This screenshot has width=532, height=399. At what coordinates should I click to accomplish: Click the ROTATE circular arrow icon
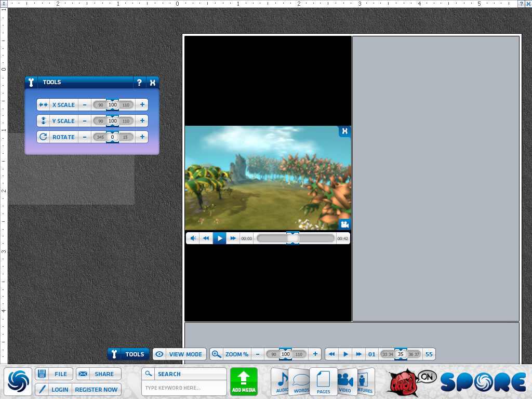pyautogui.click(x=44, y=137)
